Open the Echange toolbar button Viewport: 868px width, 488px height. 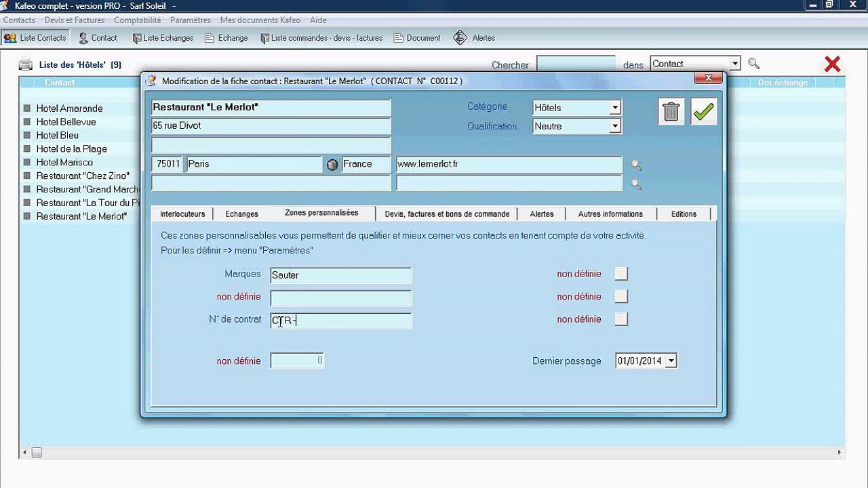[226, 38]
